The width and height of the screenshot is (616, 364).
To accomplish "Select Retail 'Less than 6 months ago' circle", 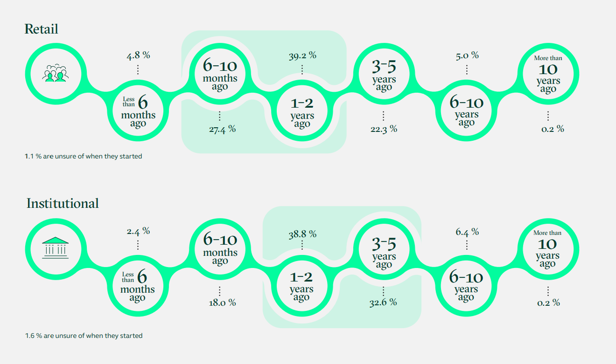I will [138, 111].
